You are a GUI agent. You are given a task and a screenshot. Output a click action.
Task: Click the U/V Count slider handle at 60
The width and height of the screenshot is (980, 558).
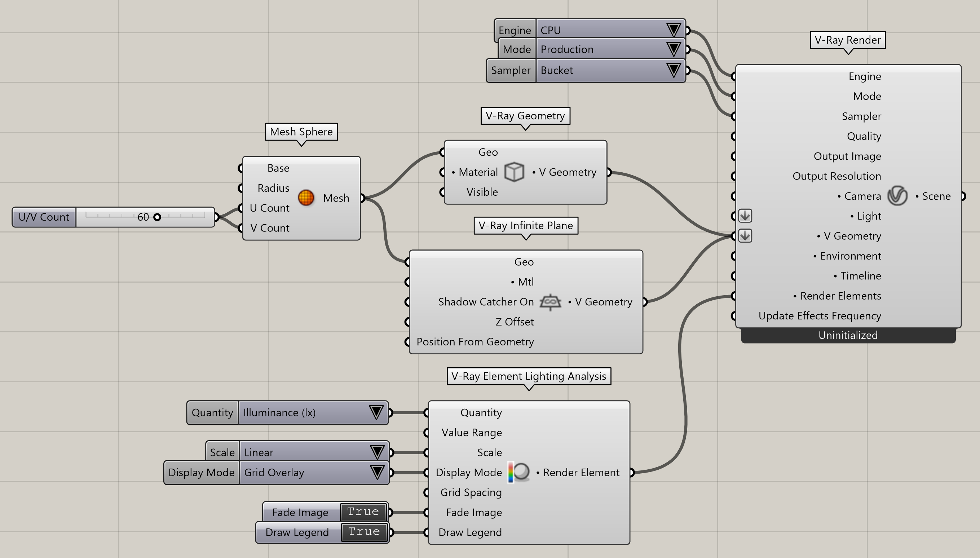click(157, 217)
